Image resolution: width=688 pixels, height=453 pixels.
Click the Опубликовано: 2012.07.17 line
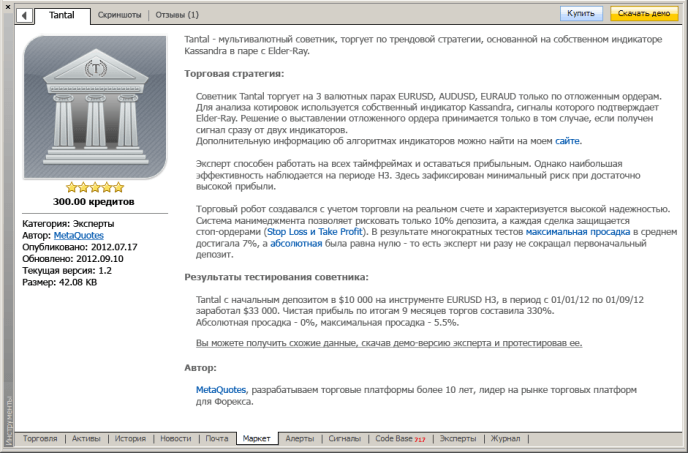(79, 247)
